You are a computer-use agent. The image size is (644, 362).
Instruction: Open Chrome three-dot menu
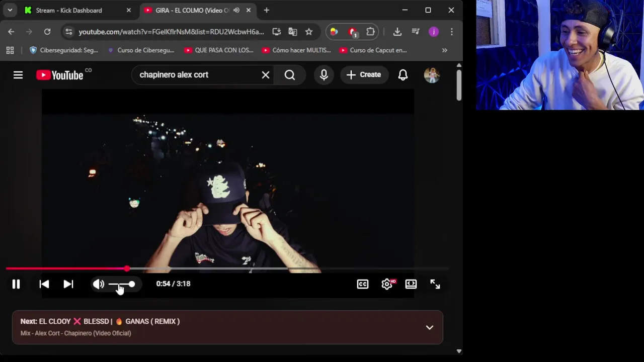(452, 32)
